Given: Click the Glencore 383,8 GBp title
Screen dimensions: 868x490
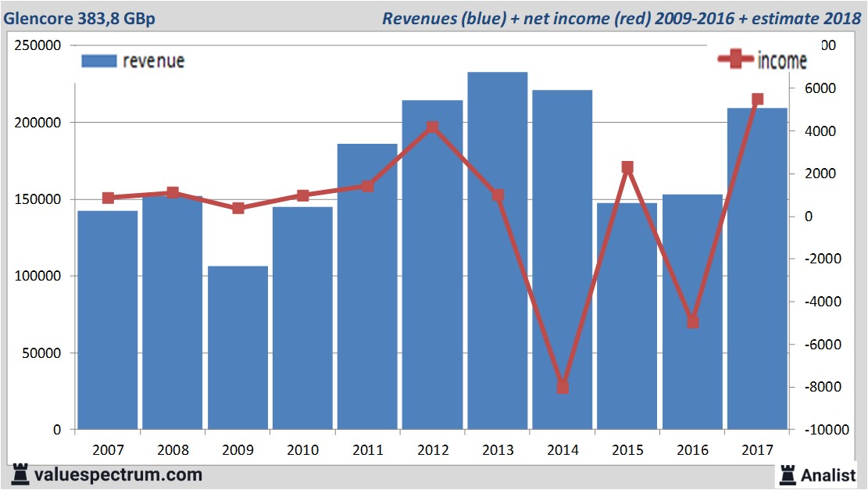Looking at the screenshot, I should (79, 19).
